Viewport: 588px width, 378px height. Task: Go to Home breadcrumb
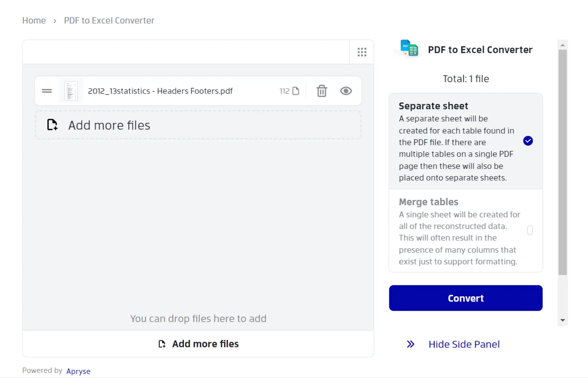point(34,20)
